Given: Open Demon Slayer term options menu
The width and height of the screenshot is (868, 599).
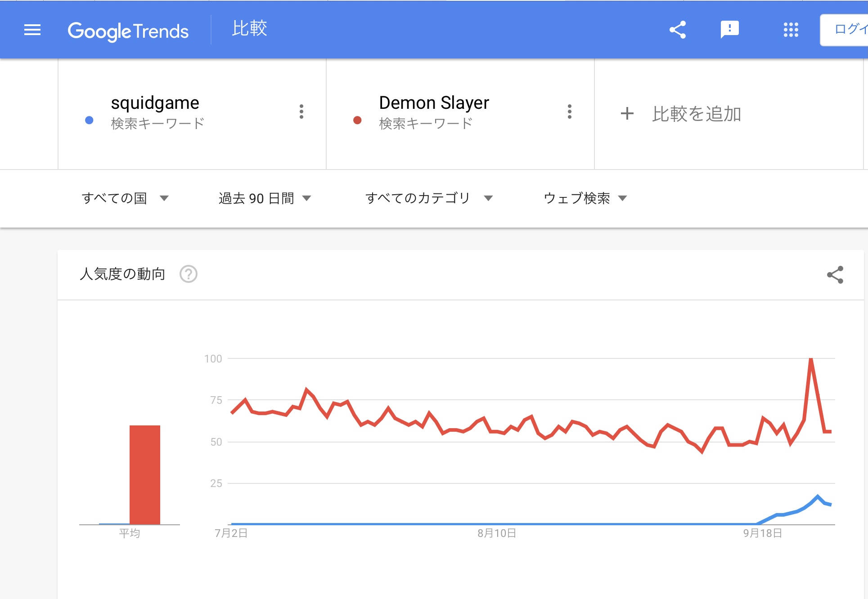Looking at the screenshot, I should pyautogui.click(x=570, y=112).
